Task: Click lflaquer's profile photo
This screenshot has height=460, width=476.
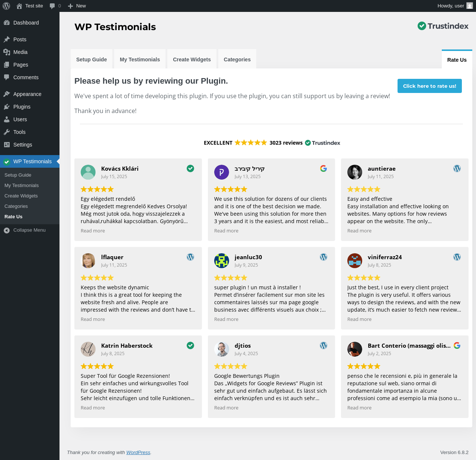Action: point(88,261)
